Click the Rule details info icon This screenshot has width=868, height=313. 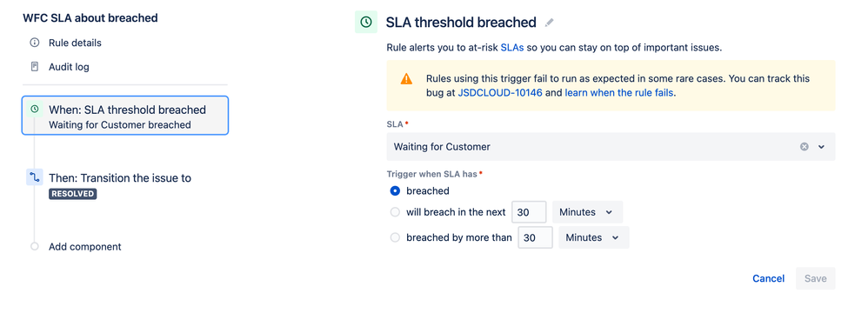[34, 43]
